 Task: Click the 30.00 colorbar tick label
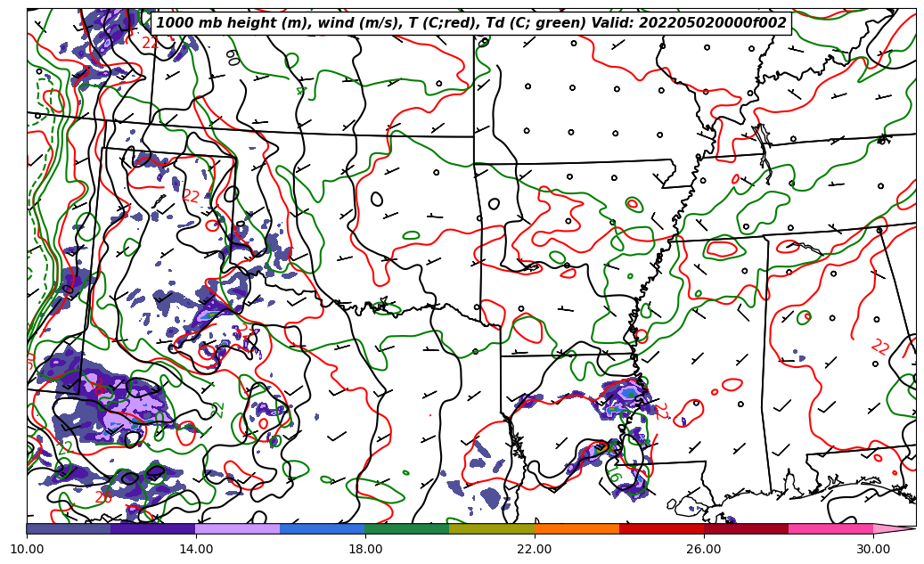pos(873,549)
